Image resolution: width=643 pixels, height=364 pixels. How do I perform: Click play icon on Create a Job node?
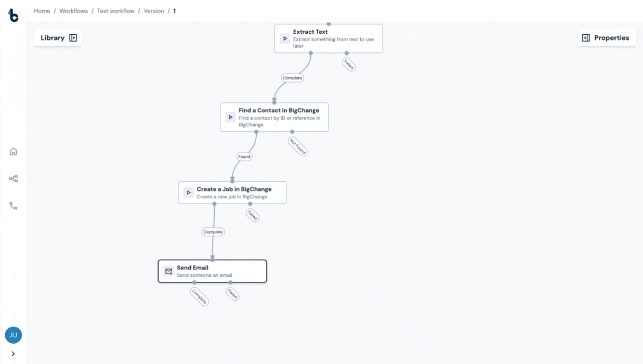188,193
